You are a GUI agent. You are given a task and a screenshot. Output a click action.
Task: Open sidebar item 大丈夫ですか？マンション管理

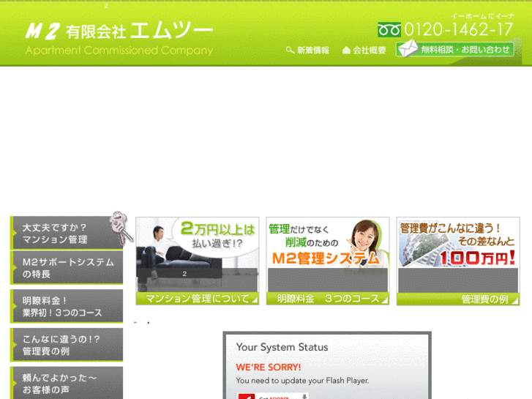click(67, 234)
